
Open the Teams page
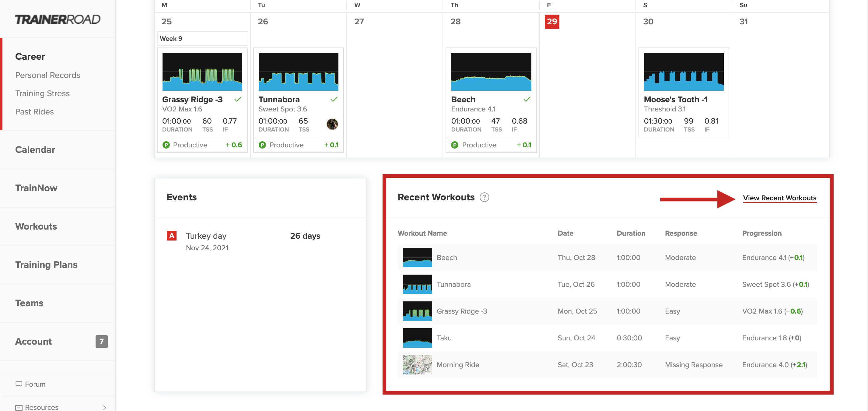click(x=29, y=303)
